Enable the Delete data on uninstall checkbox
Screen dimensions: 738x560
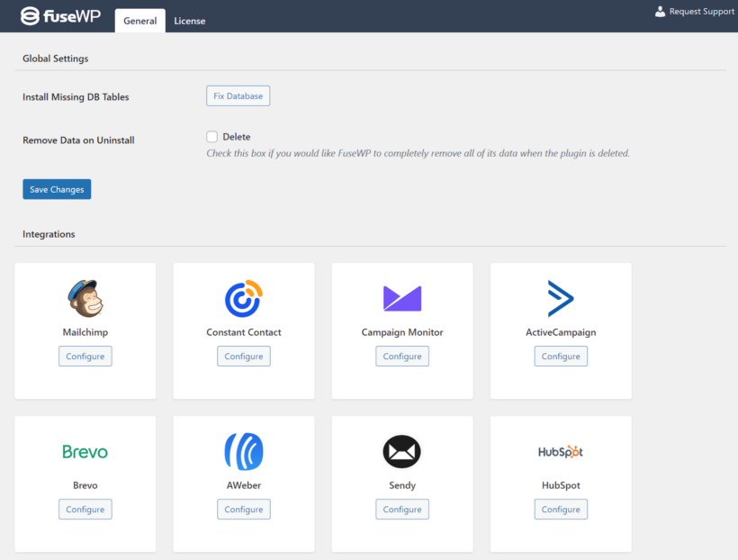(213, 137)
